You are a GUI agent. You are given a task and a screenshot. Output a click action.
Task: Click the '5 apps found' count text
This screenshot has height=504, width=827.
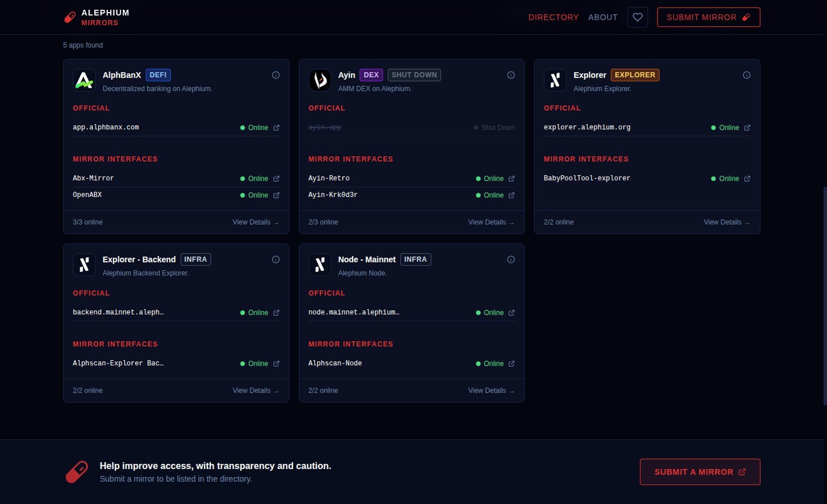tap(83, 45)
